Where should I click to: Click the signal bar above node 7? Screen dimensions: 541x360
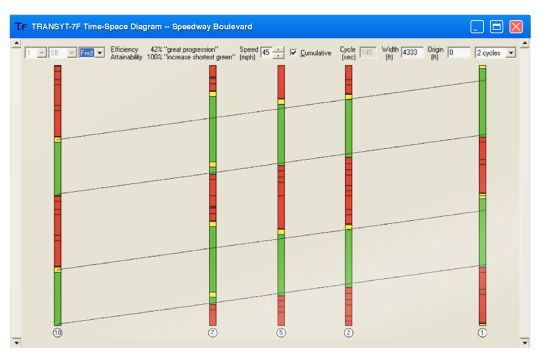coord(213,195)
